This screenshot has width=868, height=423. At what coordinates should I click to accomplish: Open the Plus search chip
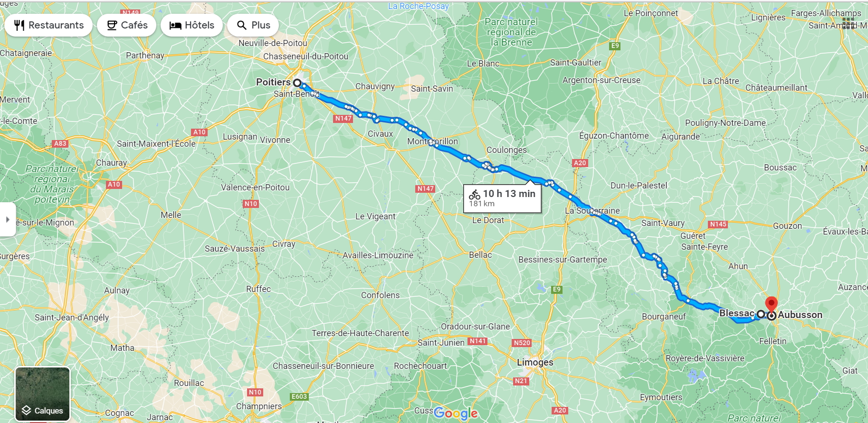253,25
